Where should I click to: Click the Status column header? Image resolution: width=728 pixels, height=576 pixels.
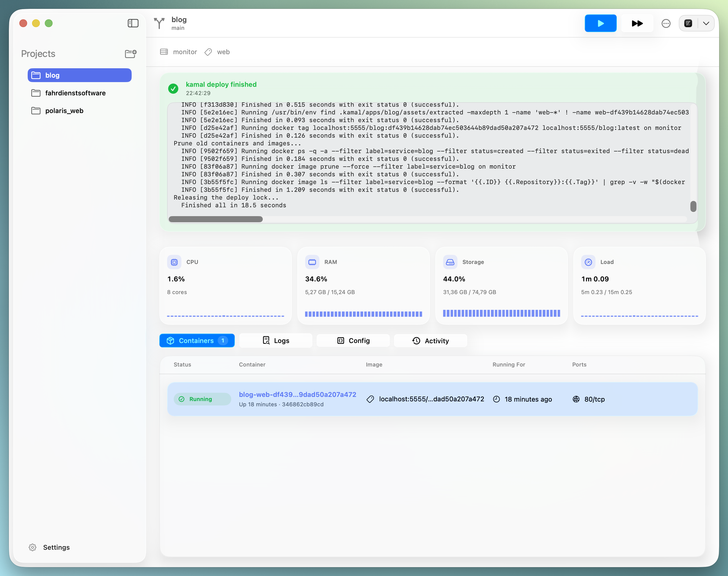coord(182,365)
